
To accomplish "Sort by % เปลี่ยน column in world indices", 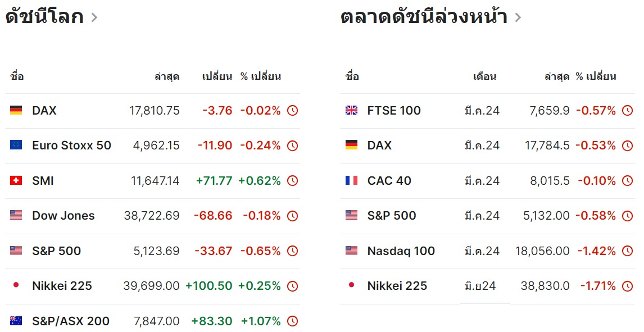I will click(261, 76).
